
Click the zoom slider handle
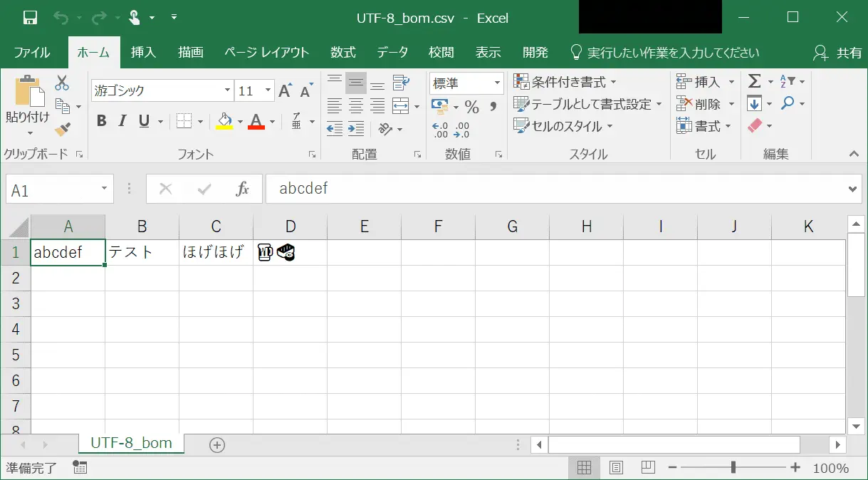tap(733, 468)
